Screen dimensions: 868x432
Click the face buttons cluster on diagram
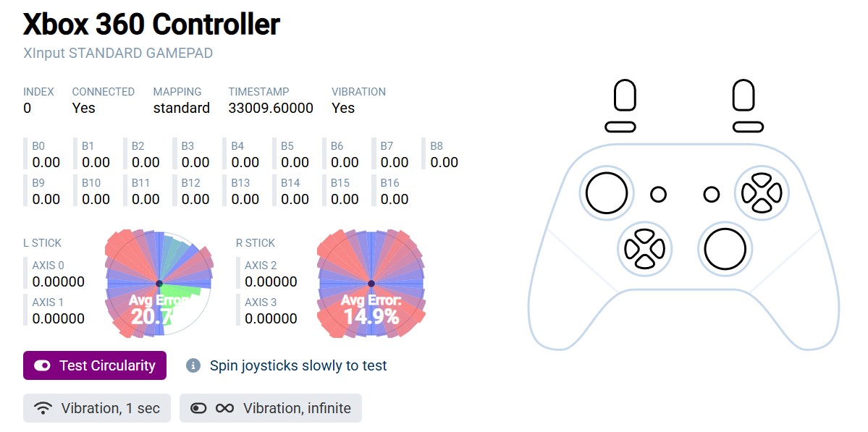(762, 193)
